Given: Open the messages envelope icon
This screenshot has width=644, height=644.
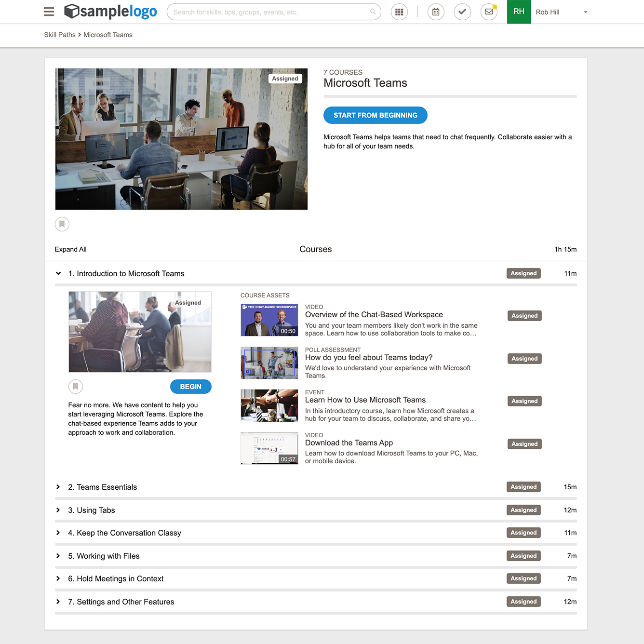Looking at the screenshot, I should click(x=489, y=12).
